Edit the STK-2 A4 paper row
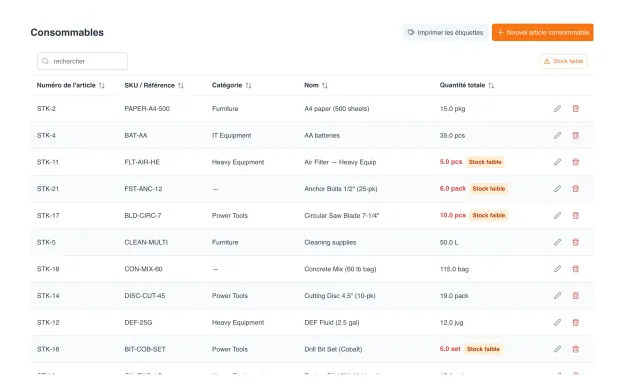Image resolution: width=624 pixels, height=392 pixels. point(557,109)
